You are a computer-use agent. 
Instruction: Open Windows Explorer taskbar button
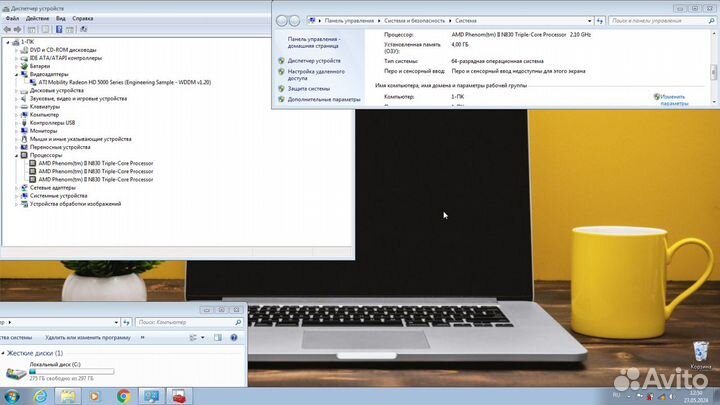tap(68, 396)
